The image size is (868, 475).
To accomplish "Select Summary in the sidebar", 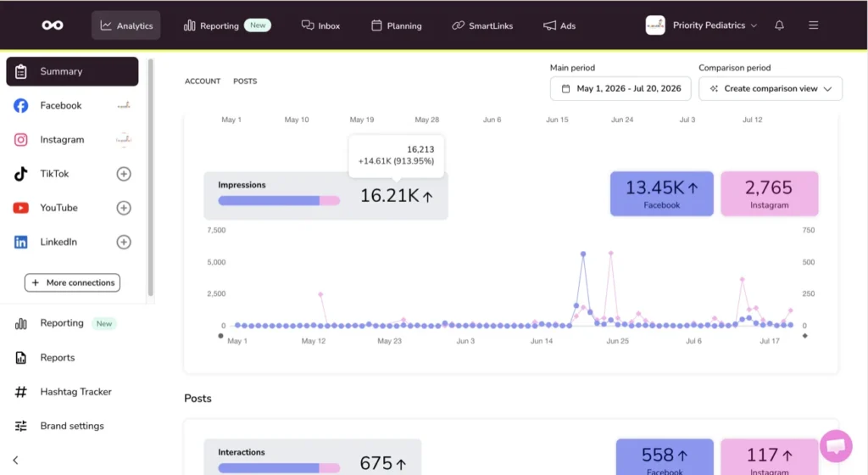I will [x=73, y=71].
